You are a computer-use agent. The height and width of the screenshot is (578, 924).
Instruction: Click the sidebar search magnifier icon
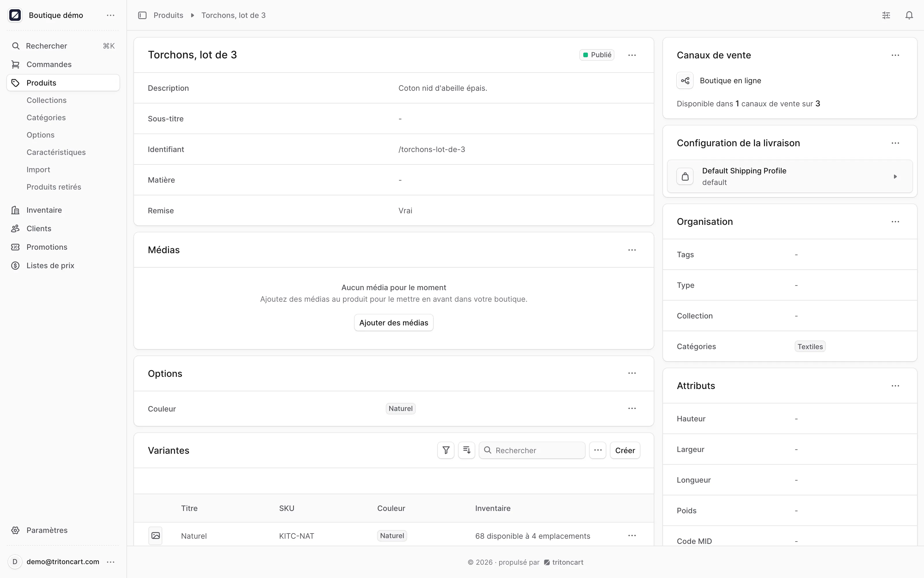15,46
